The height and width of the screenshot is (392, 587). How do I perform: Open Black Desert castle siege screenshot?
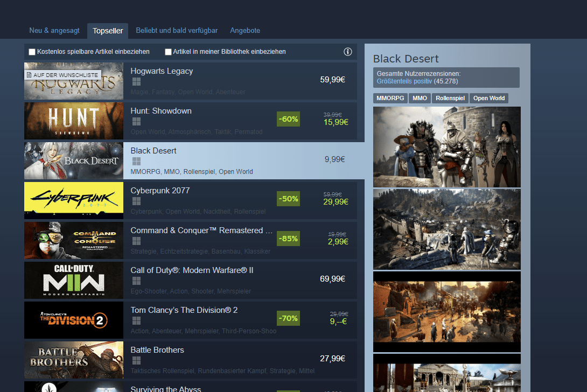pyautogui.click(x=447, y=229)
